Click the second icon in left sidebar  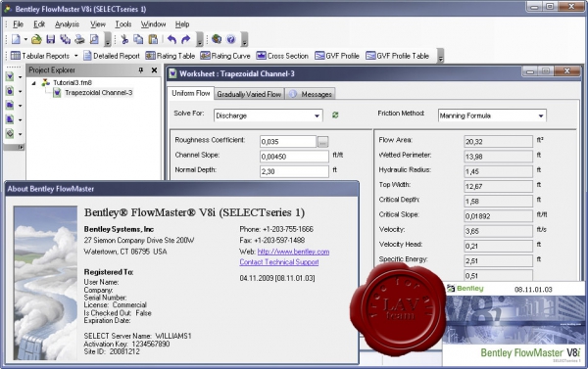point(10,91)
